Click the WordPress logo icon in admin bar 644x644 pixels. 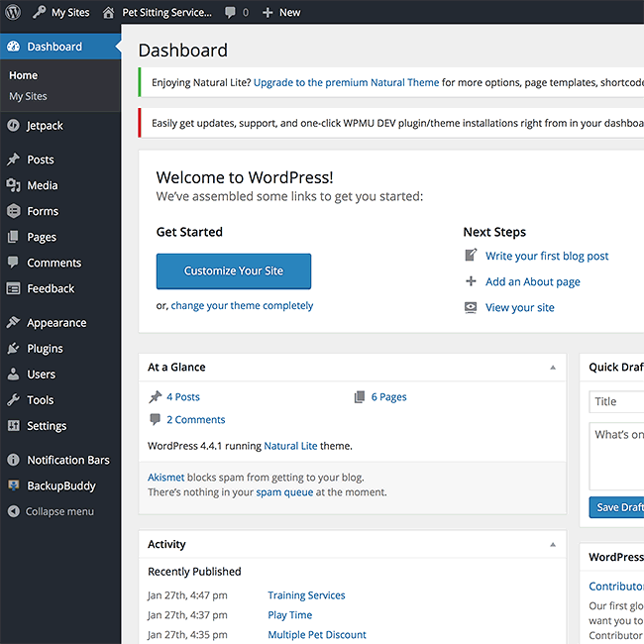[13, 12]
